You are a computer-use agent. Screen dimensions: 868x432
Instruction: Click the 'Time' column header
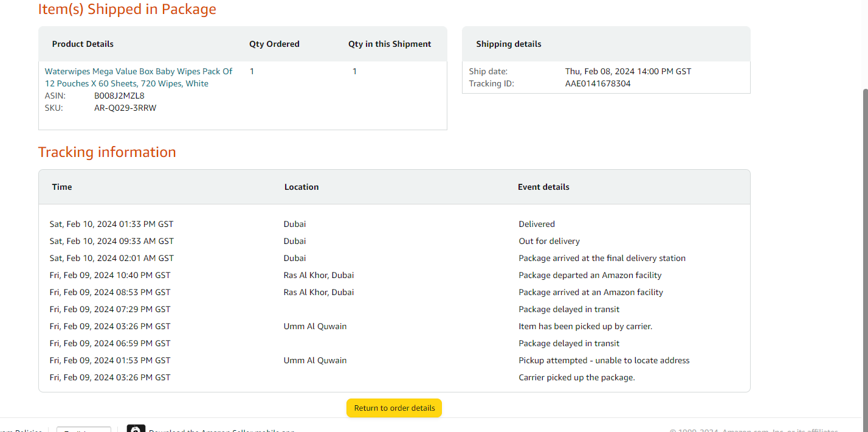click(62, 187)
